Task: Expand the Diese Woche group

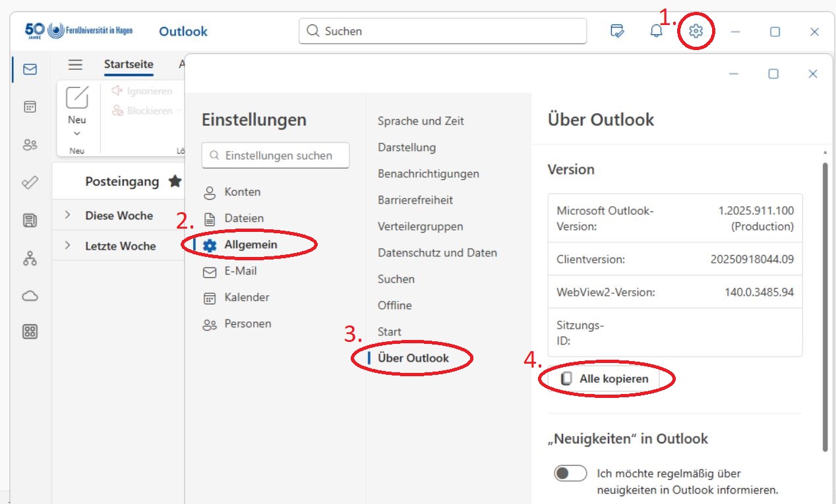Action: (x=68, y=215)
